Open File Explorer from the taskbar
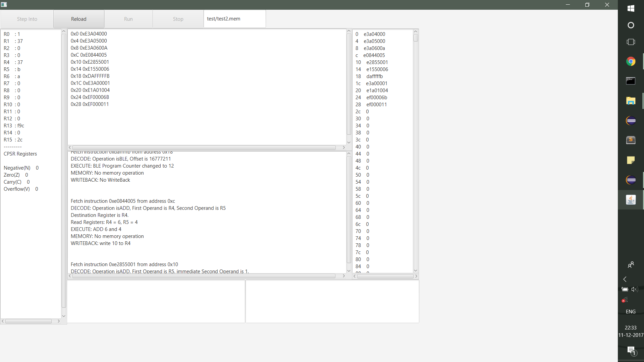Viewport: 644px width, 362px height. coord(631,101)
